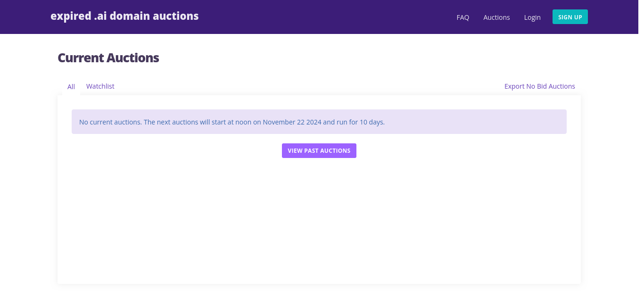Click the blank page background below the panel
The height and width of the screenshot is (307, 644).
[319, 296]
